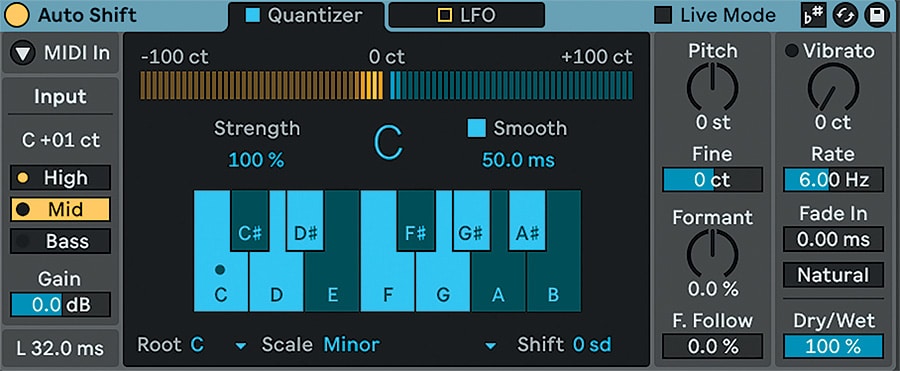Select the Quantizer tab
The width and height of the screenshot is (900, 371).
[x=306, y=16]
